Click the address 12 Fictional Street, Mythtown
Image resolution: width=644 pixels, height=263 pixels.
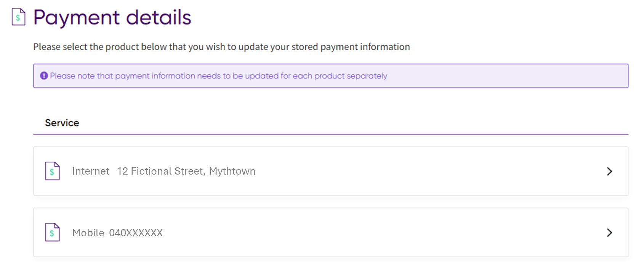(x=186, y=171)
